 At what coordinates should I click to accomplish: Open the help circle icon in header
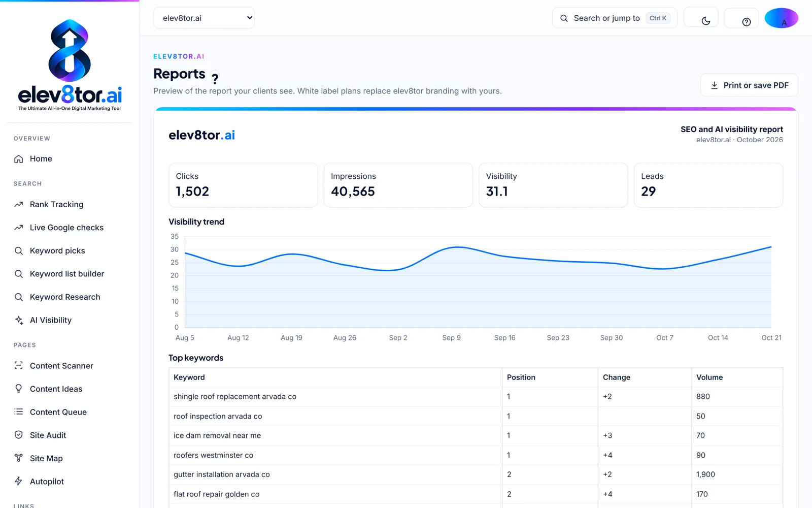click(746, 22)
